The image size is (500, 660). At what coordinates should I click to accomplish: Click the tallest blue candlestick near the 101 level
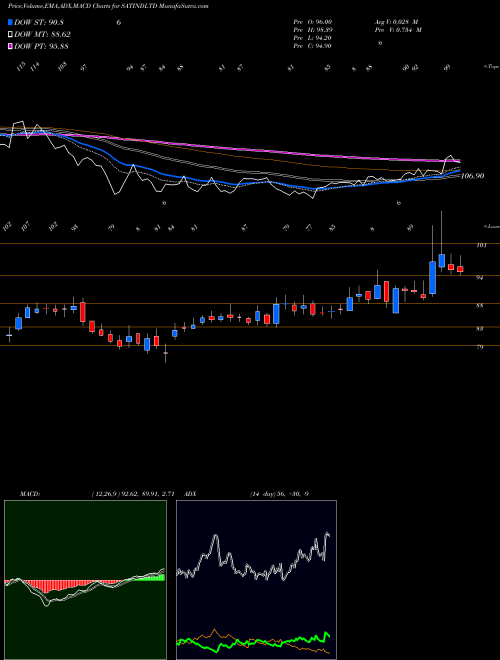432,277
